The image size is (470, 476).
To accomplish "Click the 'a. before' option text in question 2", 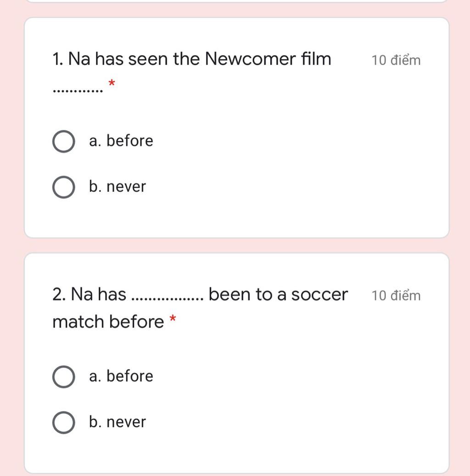I will [x=121, y=376].
